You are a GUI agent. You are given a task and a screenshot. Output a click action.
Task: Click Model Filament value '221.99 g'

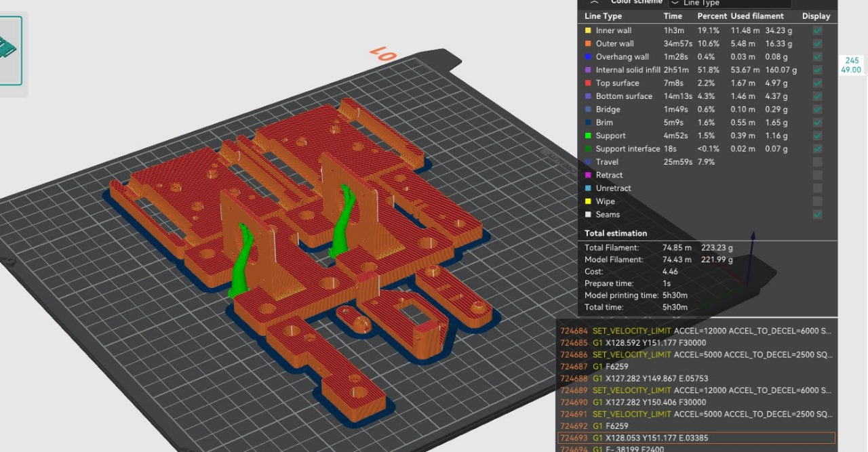(717, 260)
